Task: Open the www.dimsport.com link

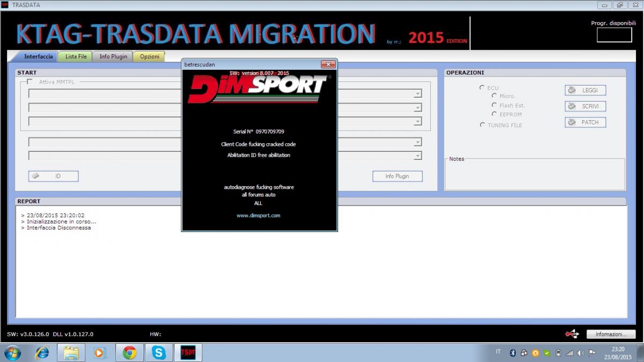Action: [x=258, y=216]
